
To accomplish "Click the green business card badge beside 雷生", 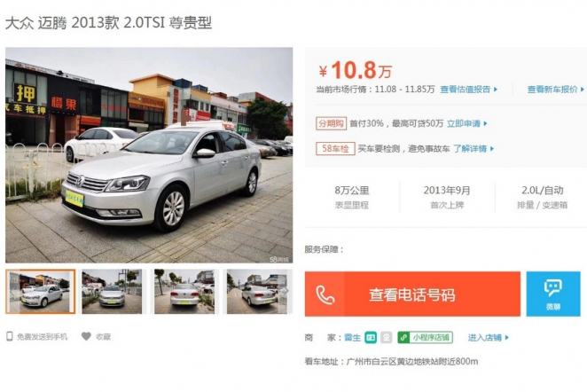I will click(371, 337).
